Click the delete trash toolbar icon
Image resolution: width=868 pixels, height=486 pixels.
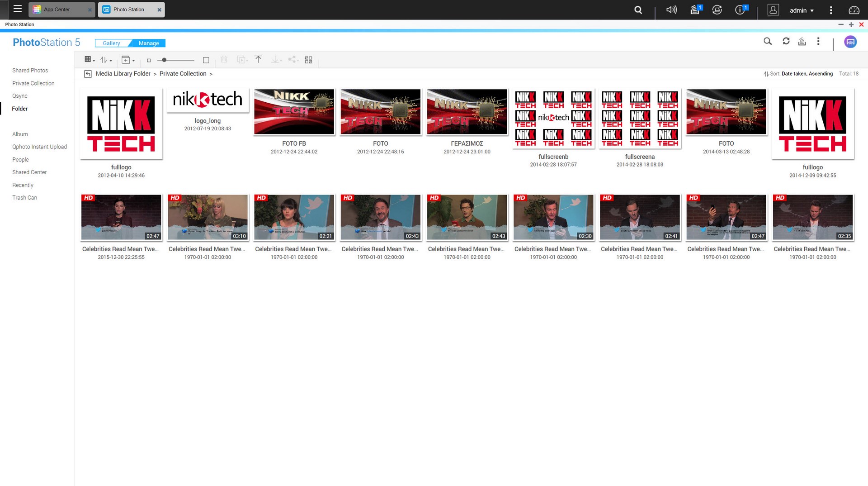tap(224, 59)
